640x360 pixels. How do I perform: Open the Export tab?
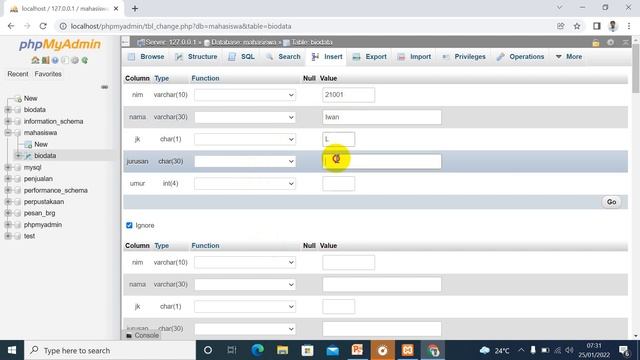pyautogui.click(x=370, y=57)
